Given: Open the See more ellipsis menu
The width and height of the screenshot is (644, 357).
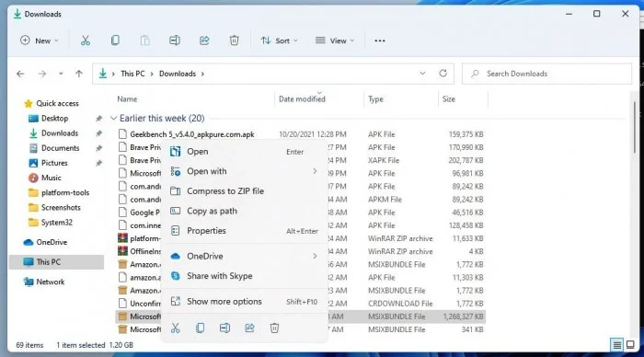Looking at the screenshot, I should (380, 40).
